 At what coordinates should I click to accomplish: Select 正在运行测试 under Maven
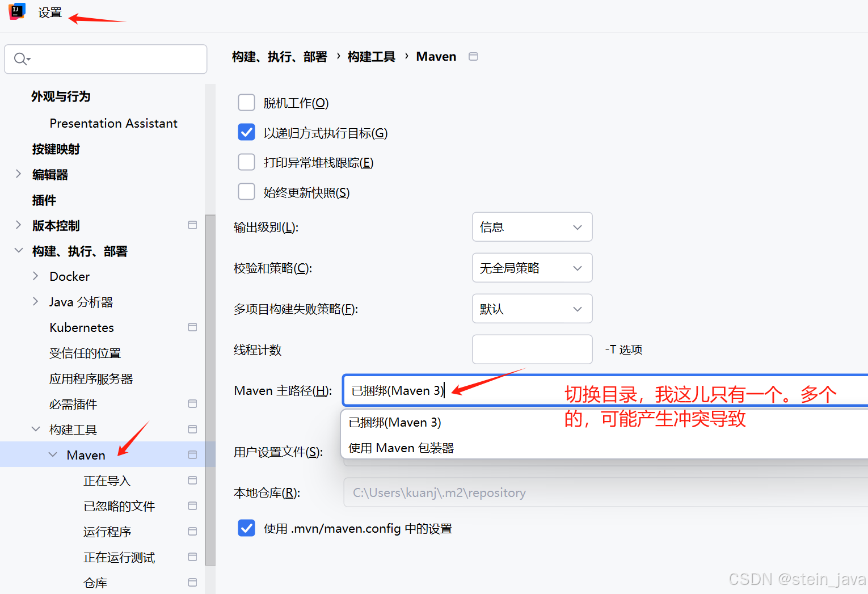click(119, 557)
